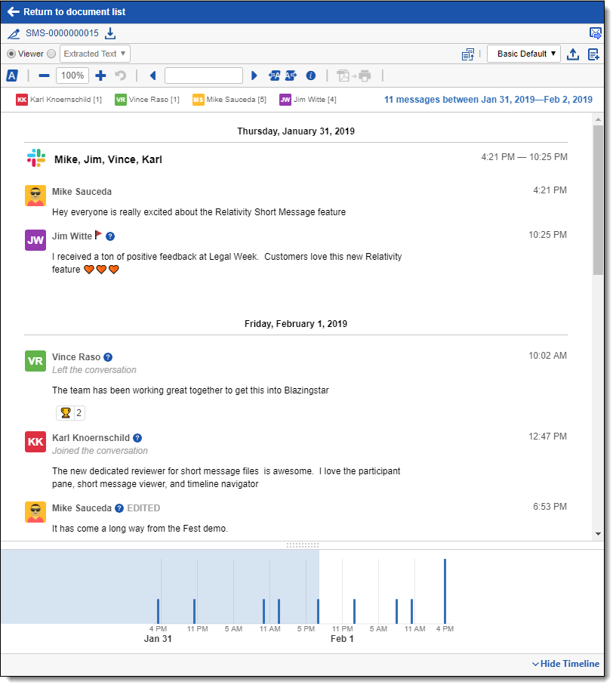Image resolution: width=616 pixels, height=688 pixels.
Task: Open the Basic Default layout dropdown
Action: (x=523, y=54)
